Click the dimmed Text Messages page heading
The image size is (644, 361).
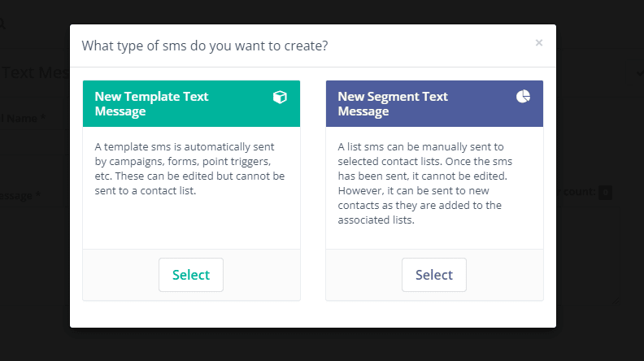(34, 72)
